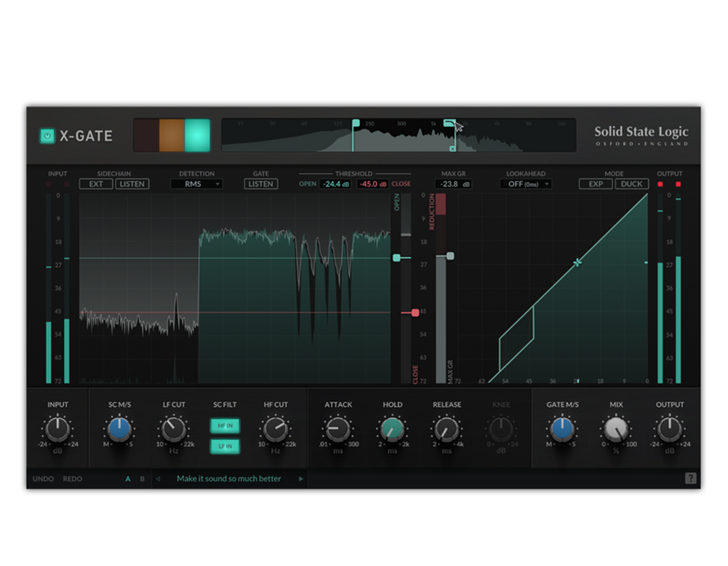Click UNDO in the bottom bar
The image size is (728, 566).
point(43,479)
